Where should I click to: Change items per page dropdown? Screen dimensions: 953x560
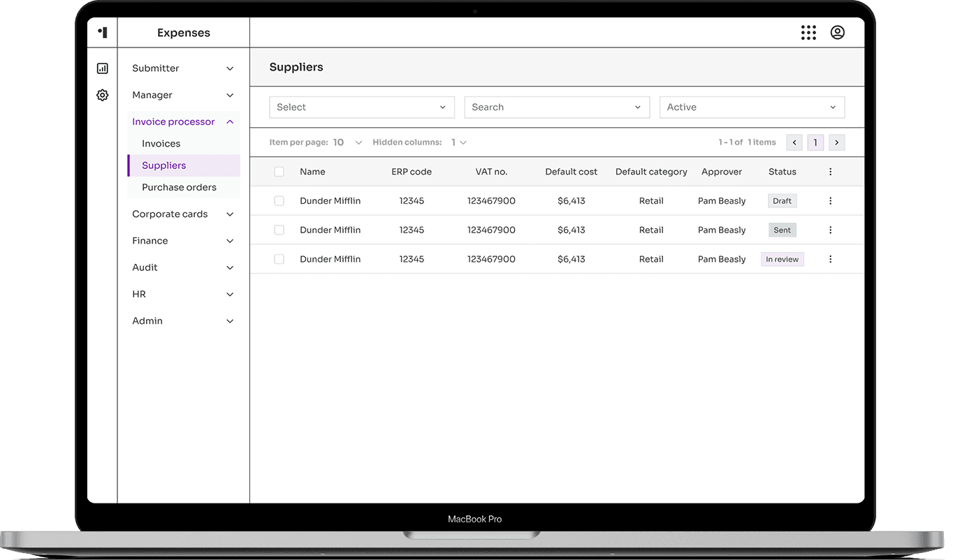tap(347, 142)
